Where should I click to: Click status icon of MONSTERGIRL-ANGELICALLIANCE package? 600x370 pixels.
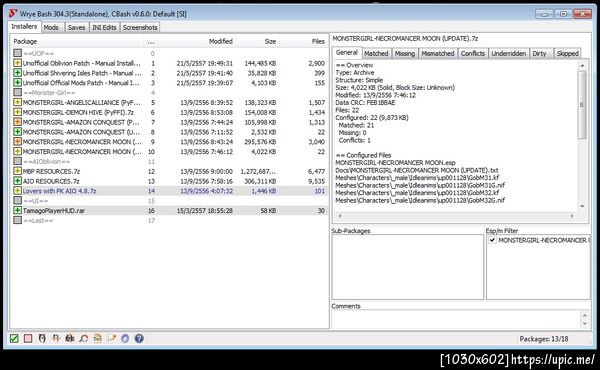click(x=17, y=102)
